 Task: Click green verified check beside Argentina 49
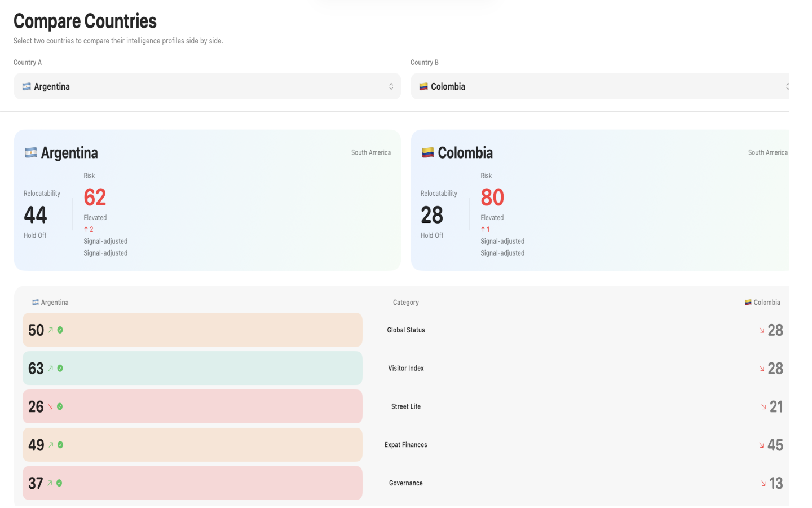click(x=60, y=445)
